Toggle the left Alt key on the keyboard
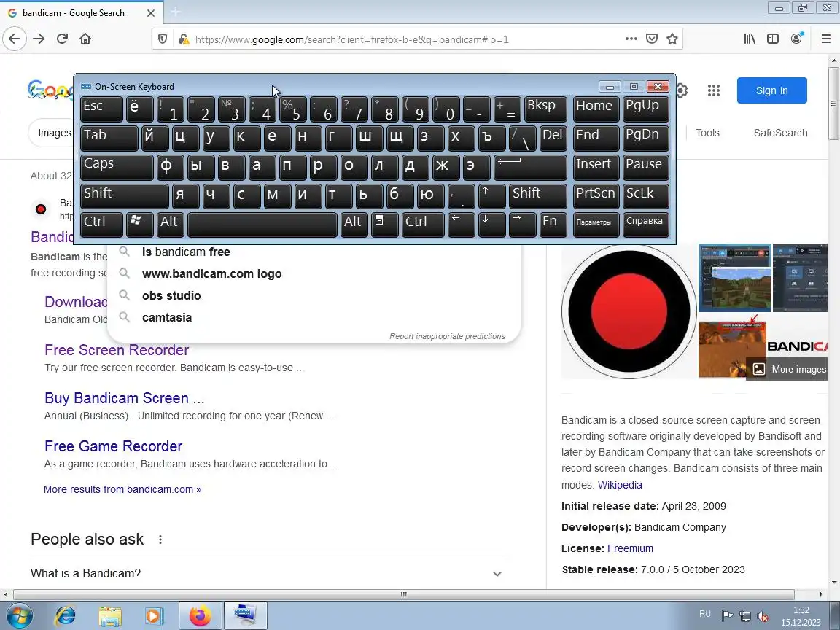840x630 pixels. click(x=171, y=223)
